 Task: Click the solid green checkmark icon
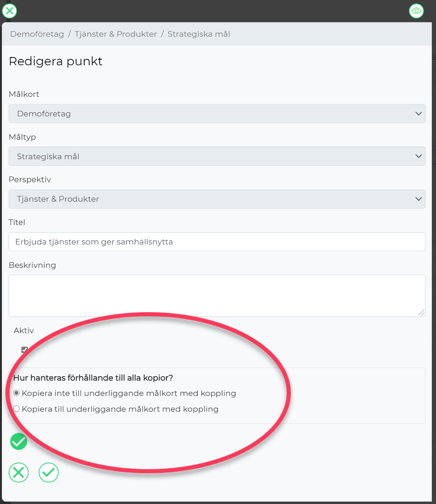click(19, 441)
